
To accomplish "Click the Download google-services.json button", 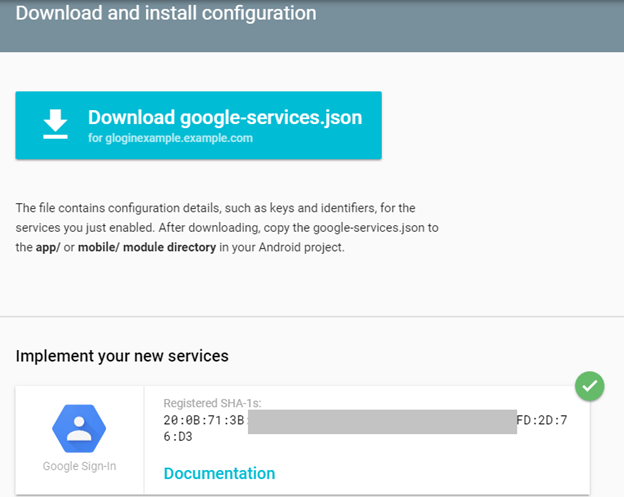I will 198,125.
